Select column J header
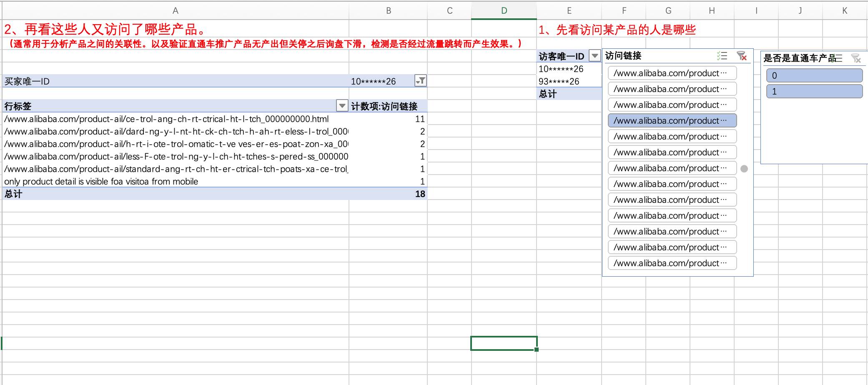Image resolution: width=868 pixels, height=385 pixels. (x=800, y=11)
